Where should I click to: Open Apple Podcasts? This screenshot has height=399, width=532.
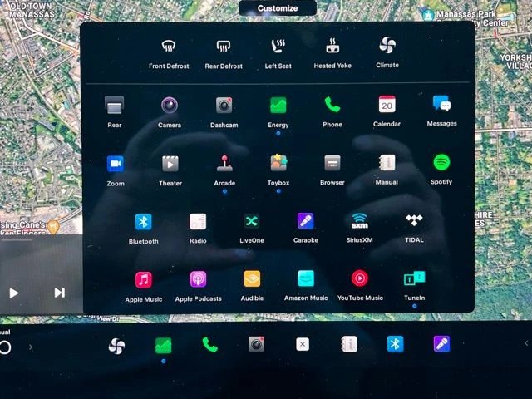tap(198, 286)
